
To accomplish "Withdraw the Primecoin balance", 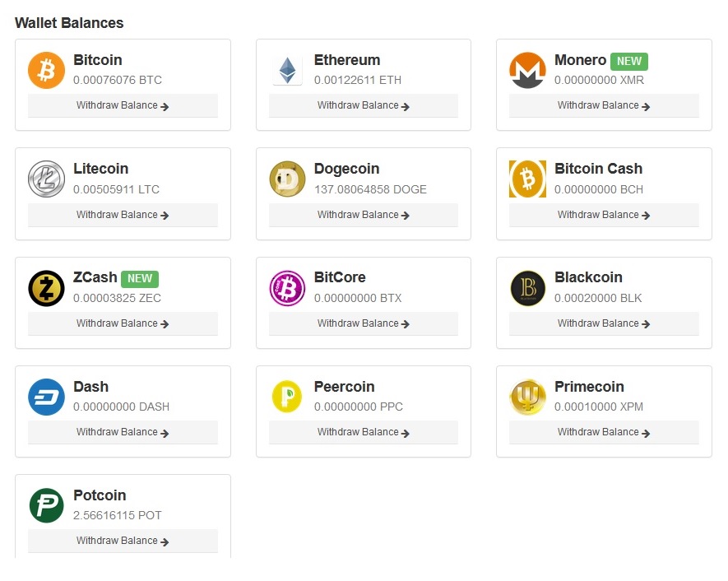I will tap(604, 432).
